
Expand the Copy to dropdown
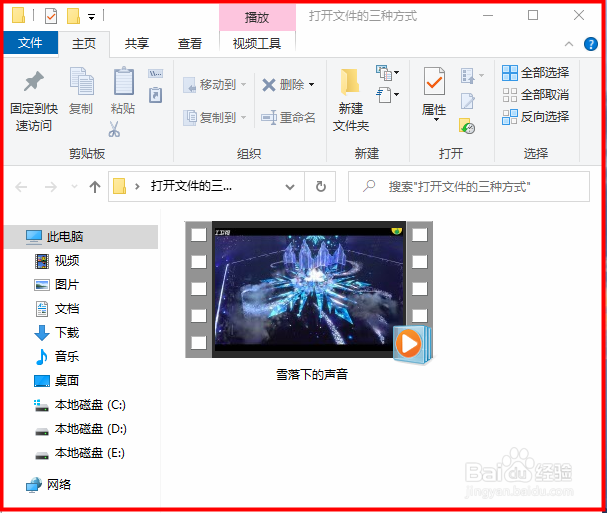[243, 117]
